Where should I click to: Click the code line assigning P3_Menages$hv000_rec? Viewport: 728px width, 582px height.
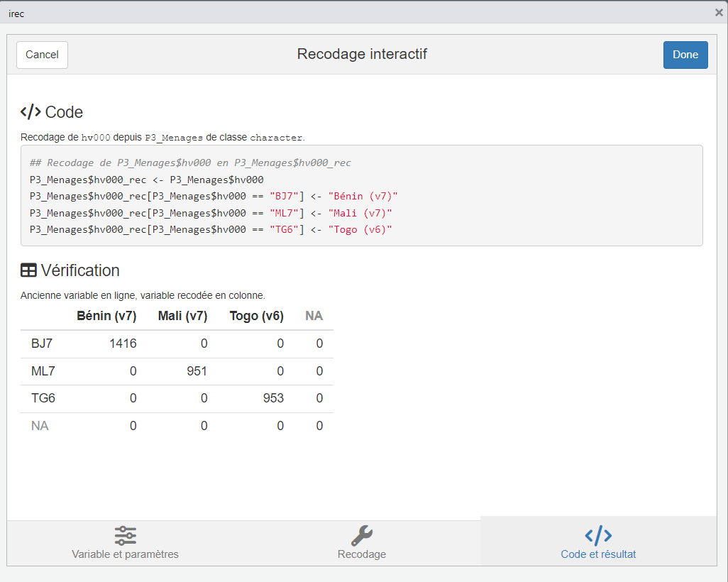point(147,180)
